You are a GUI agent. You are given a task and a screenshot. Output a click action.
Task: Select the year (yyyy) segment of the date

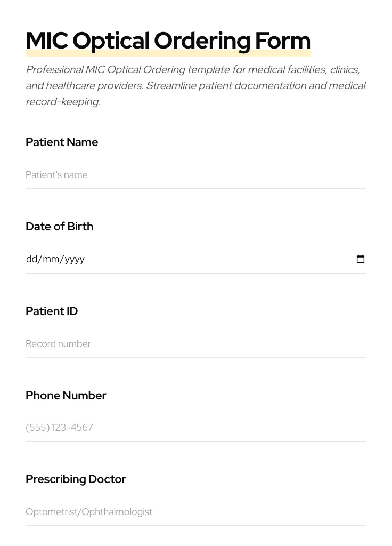[x=75, y=259]
